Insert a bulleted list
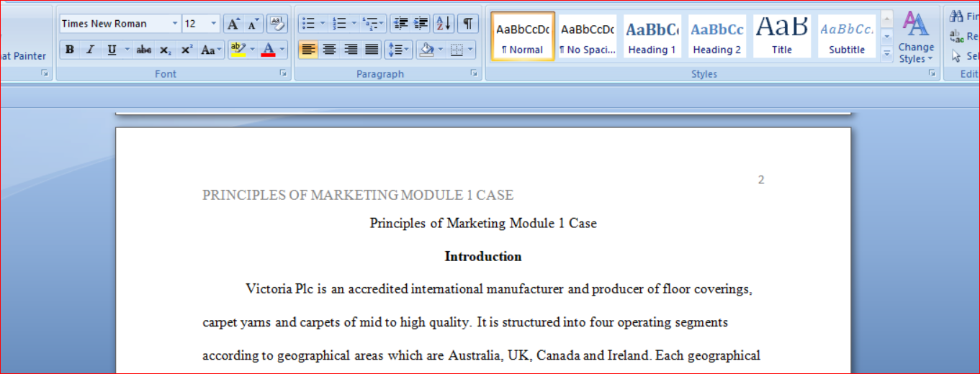Viewport: 980px width, 374px height. click(x=308, y=24)
